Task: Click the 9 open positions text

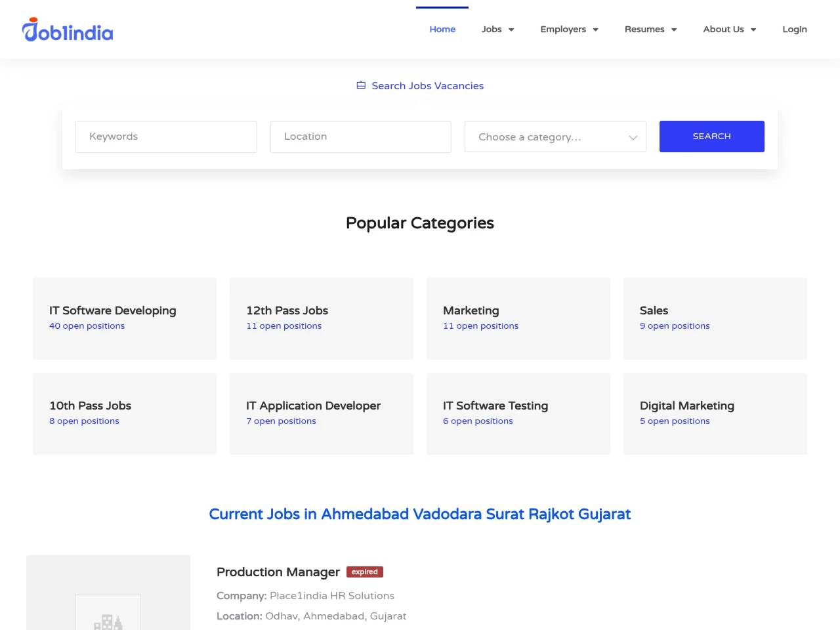Action: [x=675, y=326]
